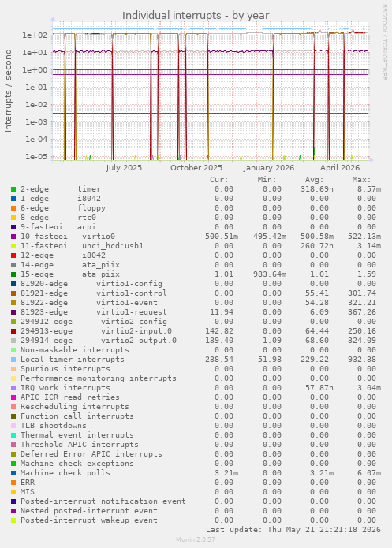Click the pink TLB shootdowns swatch
This screenshot has width=392, height=548.
pos(13,426)
